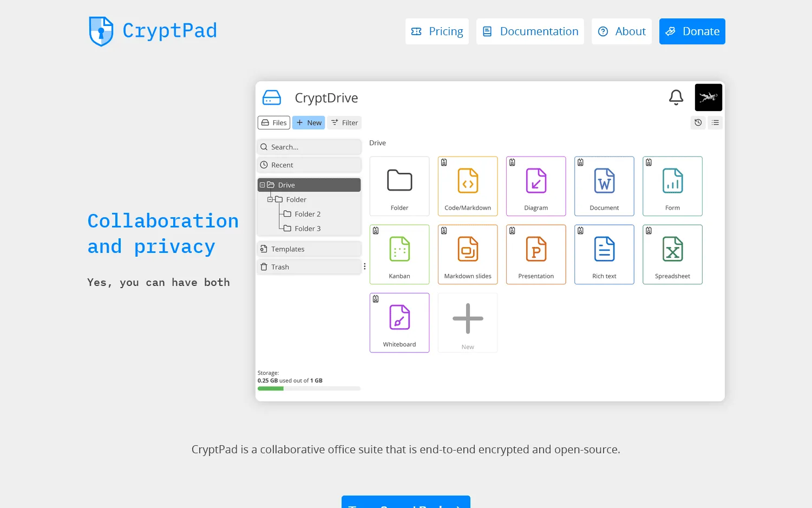Open the drive history icon
Screen dimensions: 812x508
(698, 122)
